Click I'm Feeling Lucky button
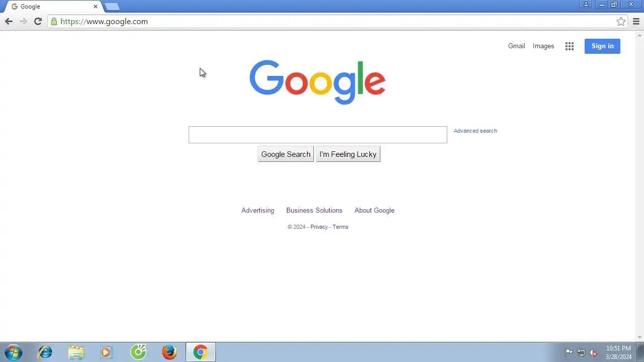 click(x=348, y=154)
